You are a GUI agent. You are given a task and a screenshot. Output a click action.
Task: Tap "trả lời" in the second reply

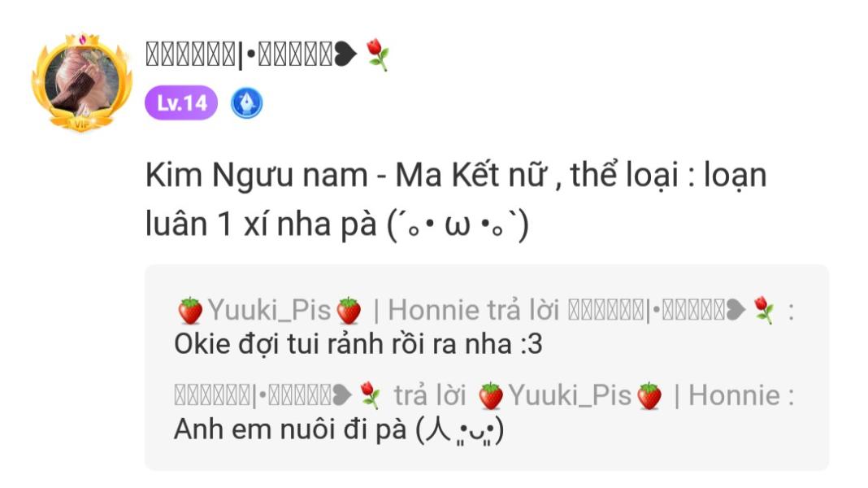point(430,395)
